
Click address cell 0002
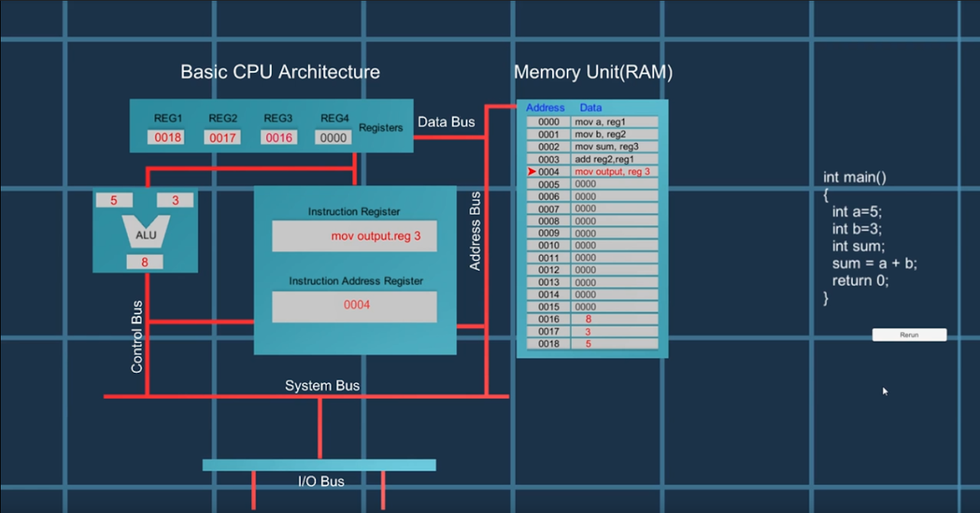click(x=548, y=146)
